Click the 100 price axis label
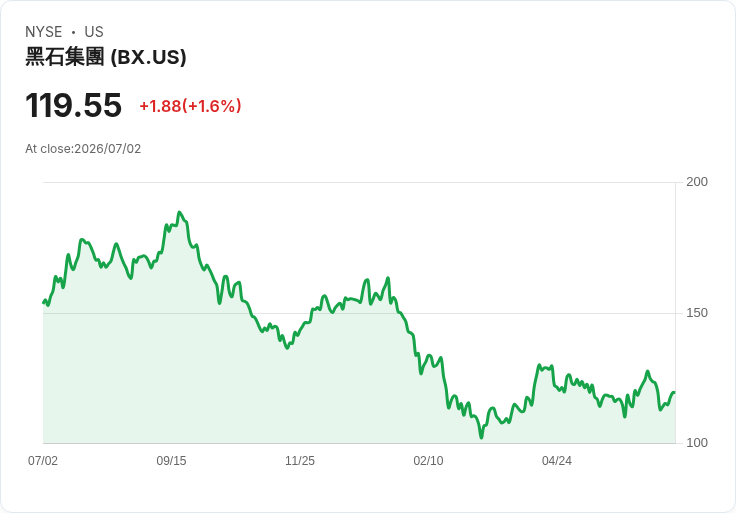Screen dimensions: 736x513 point(697,443)
